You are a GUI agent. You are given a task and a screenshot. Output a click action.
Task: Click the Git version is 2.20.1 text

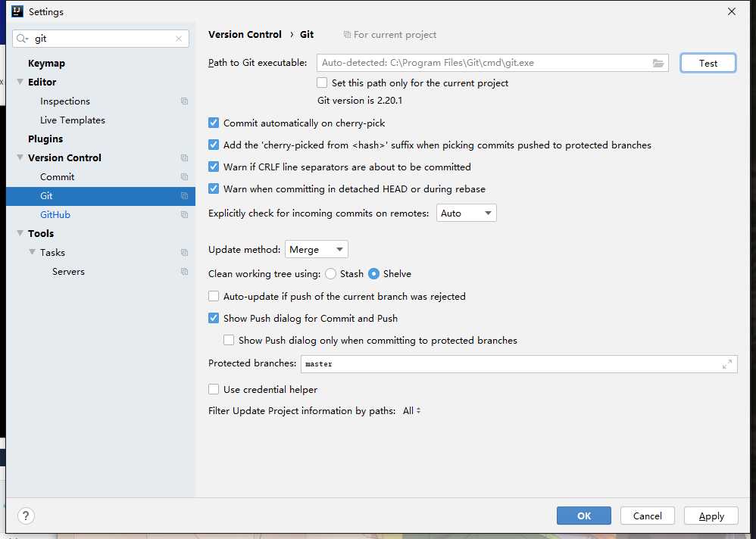pos(360,100)
